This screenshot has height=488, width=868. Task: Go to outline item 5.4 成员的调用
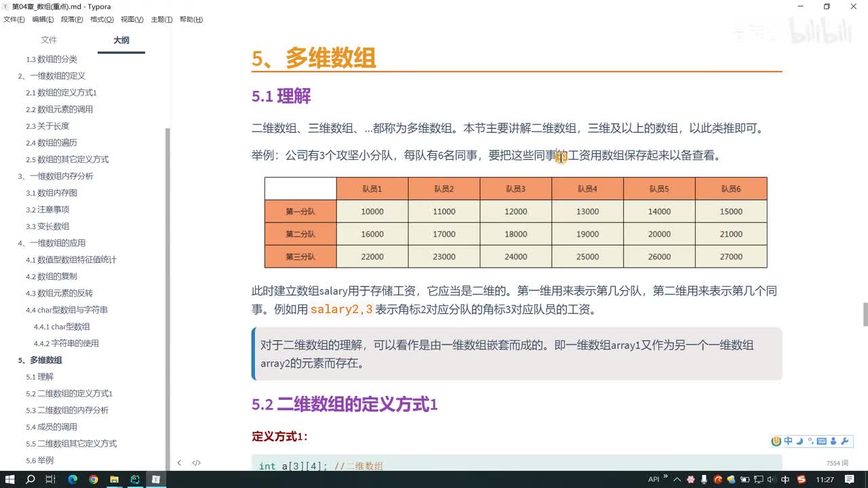pos(52,427)
